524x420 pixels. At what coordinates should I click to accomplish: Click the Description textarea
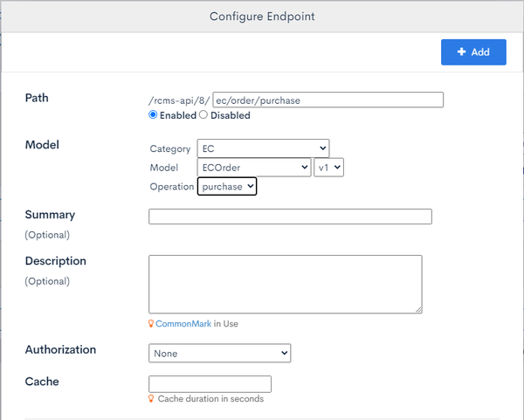coord(286,285)
